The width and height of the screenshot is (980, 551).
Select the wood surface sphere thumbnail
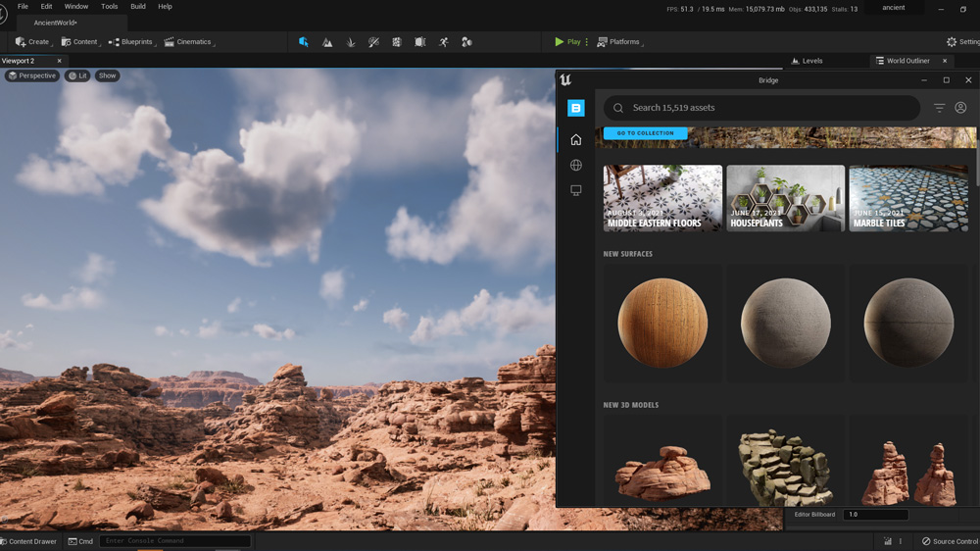pos(662,323)
